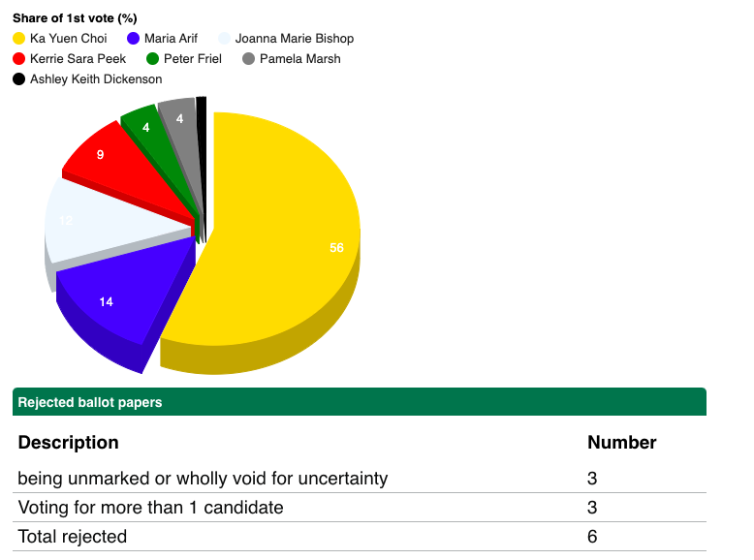Click the yellow Ka Yuen Choi legend dot

[18, 39]
